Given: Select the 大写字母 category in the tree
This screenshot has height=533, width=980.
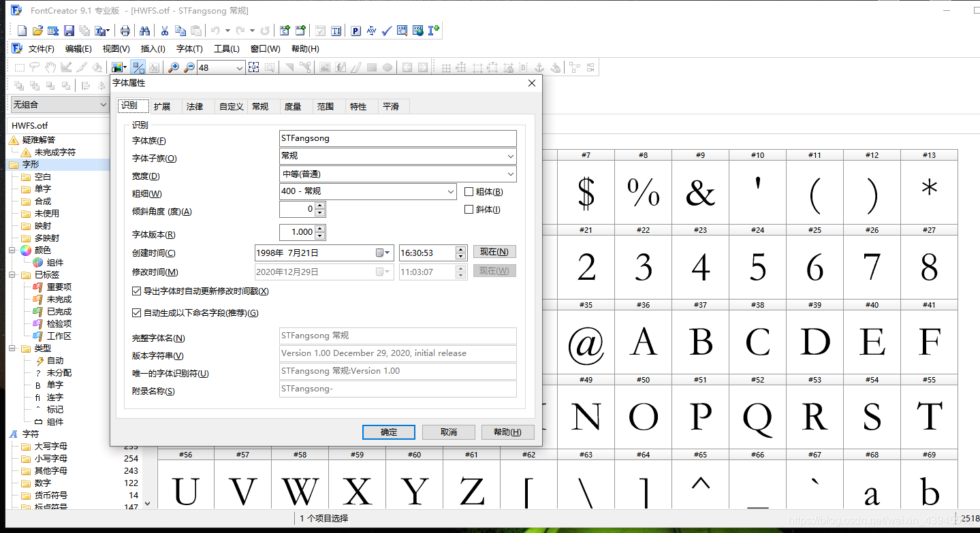Looking at the screenshot, I should pos(51,447).
